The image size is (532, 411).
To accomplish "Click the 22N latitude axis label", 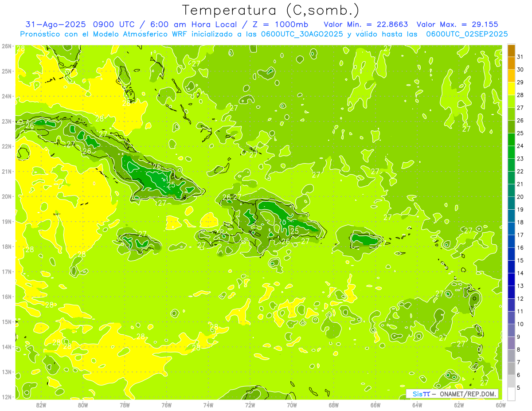I will point(7,146).
